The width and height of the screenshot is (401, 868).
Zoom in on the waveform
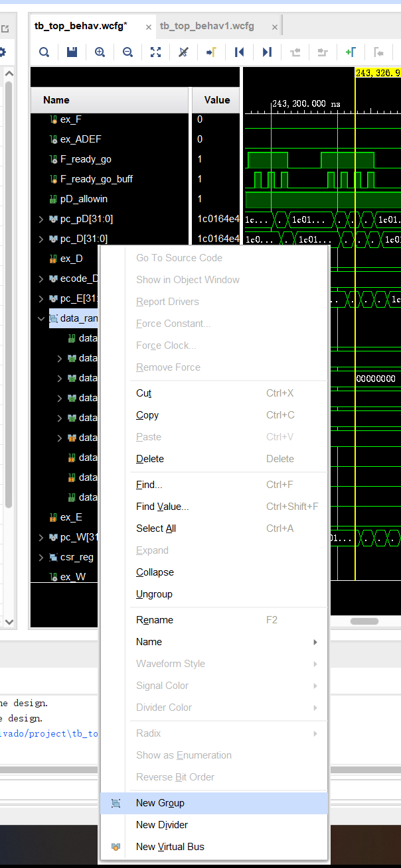pyautogui.click(x=100, y=52)
